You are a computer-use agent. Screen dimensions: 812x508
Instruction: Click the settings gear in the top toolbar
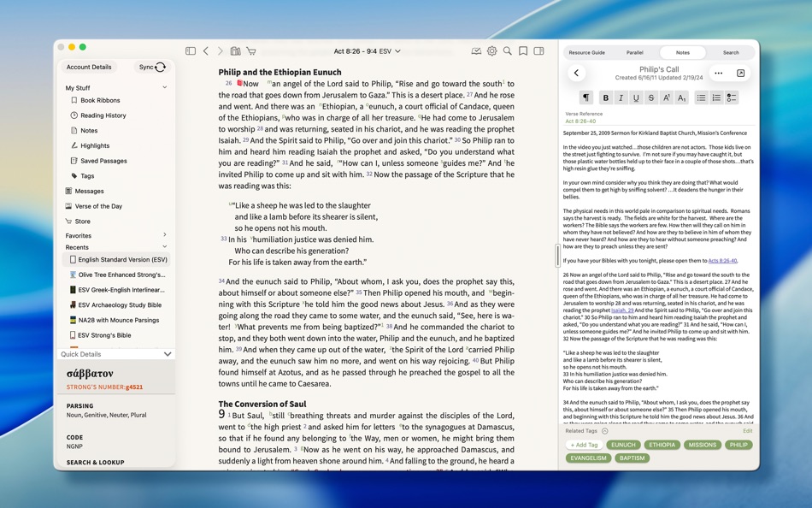(x=491, y=50)
